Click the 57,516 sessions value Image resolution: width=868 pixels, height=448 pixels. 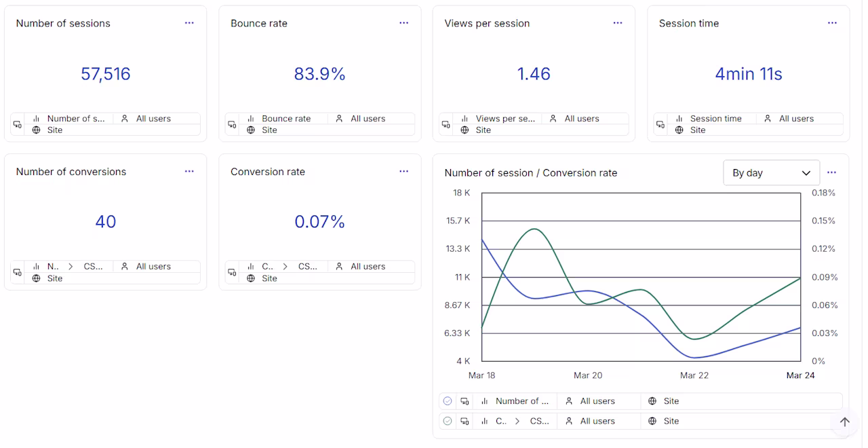[106, 74]
